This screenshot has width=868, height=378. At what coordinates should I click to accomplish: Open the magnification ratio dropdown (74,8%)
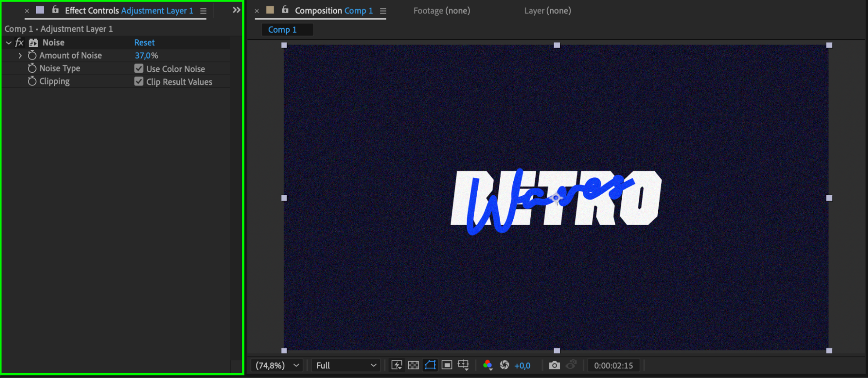click(x=277, y=365)
